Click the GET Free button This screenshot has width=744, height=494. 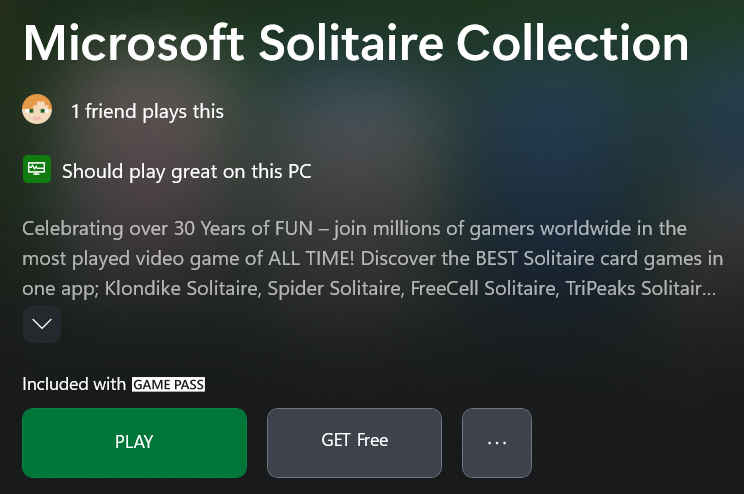point(354,442)
